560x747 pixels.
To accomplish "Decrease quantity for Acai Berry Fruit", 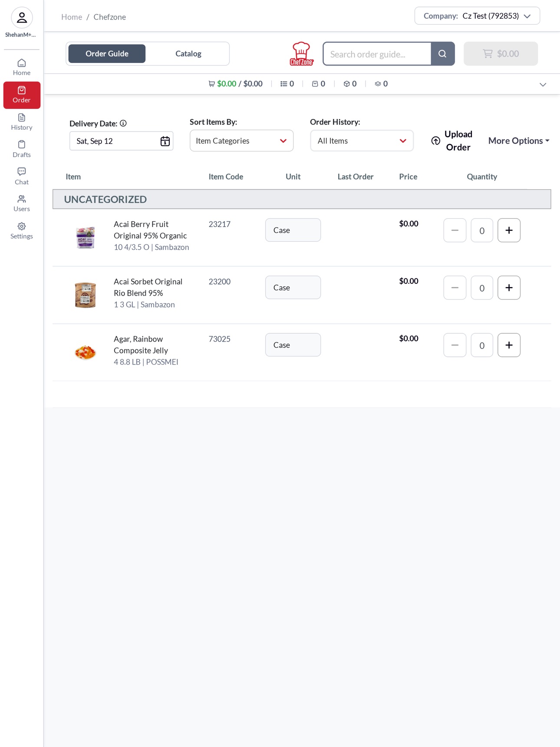I will pos(455,230).
